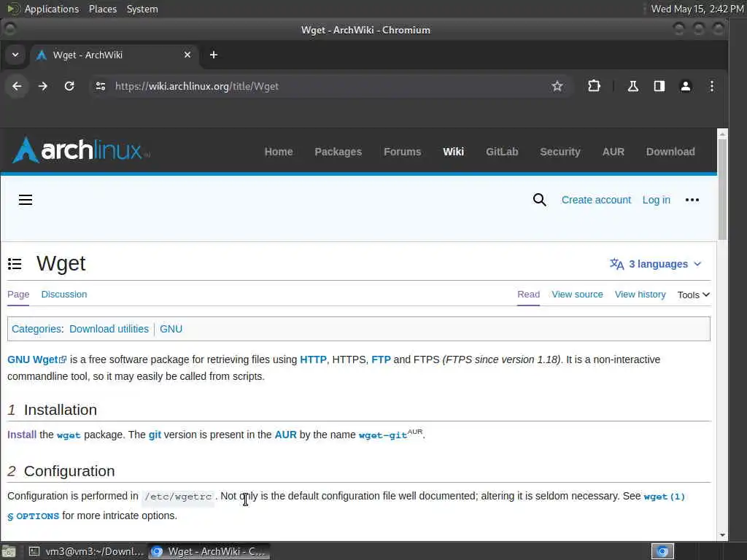Close the Wget - ArchWiki tab
Screen dimensions: 747x560
187,55
